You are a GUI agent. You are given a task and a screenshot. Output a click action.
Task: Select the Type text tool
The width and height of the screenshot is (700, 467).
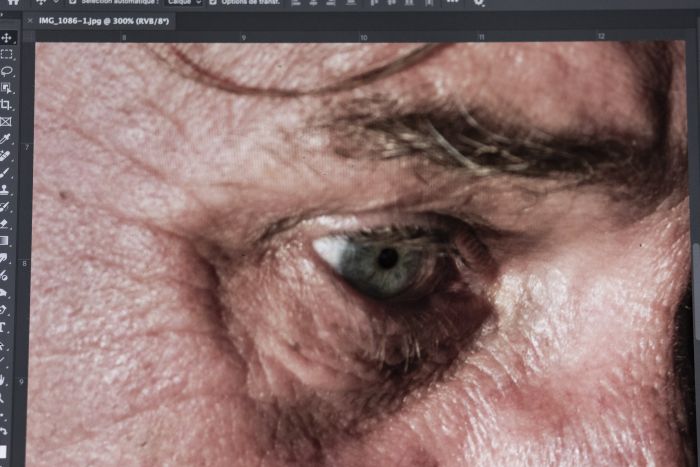point(6,326)
